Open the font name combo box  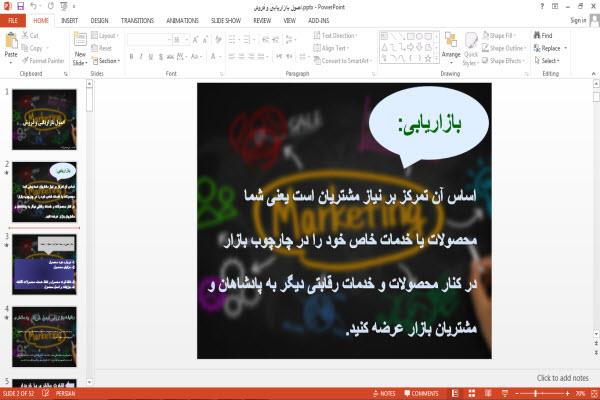click(x=149, y=40)
